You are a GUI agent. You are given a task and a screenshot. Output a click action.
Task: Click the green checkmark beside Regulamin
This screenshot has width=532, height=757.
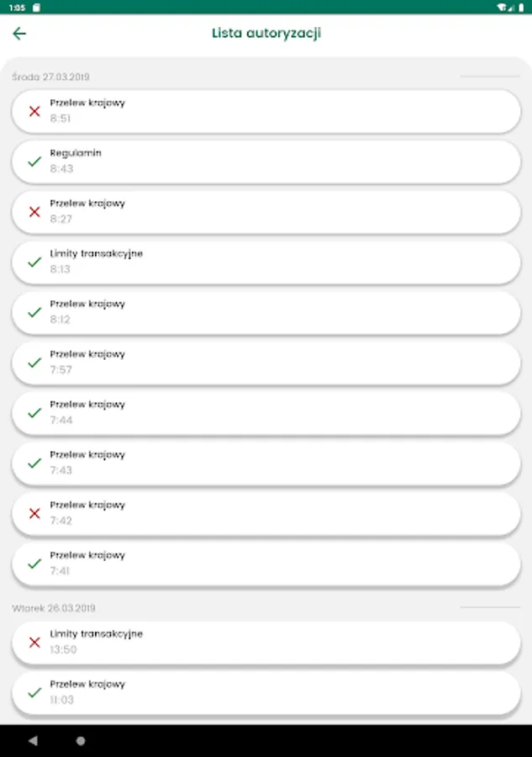34,161
